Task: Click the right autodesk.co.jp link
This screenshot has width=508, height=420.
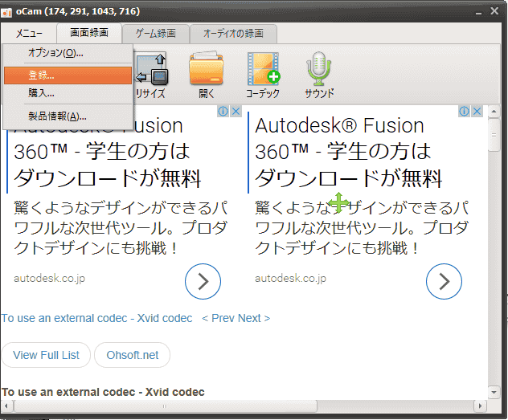Action: click(290, 279)
